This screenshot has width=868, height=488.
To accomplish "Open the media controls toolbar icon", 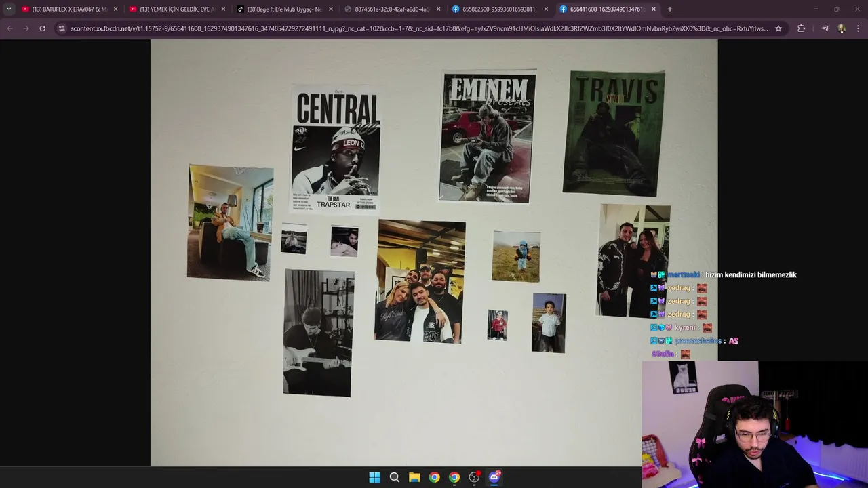I will (825, 28).
